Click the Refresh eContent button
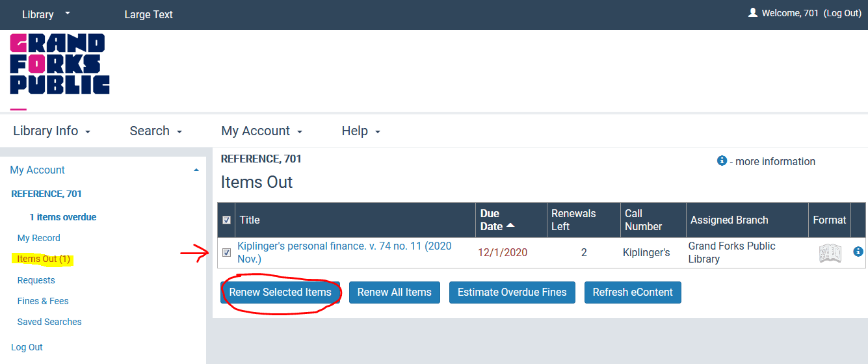This screenshot has width=868, height=364. (x=632, y=292)
